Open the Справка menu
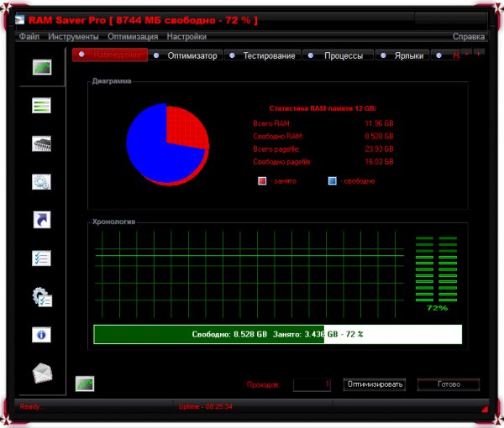Viewport: 504px width, 428px height. coord(469,37)
